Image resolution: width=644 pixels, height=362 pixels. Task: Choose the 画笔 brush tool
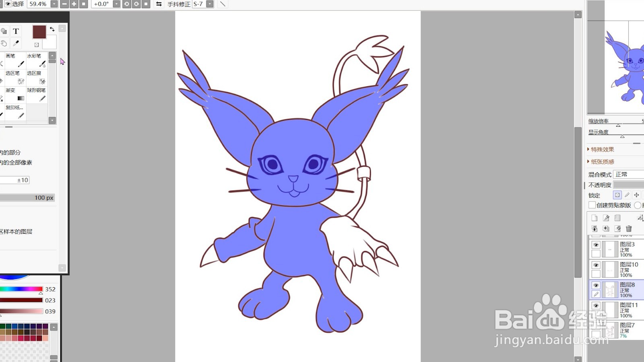(x=15, y=60)
